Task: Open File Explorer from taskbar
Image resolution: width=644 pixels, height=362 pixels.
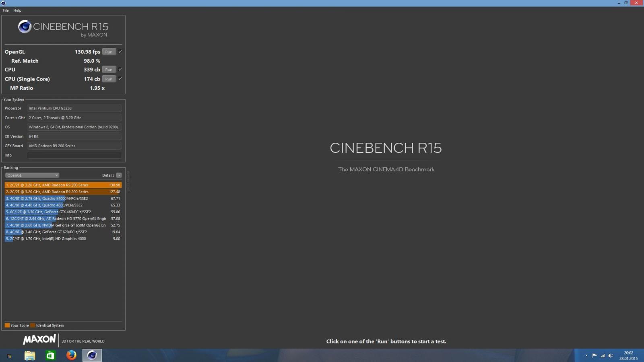Action: pyautogui.click(x=30, y=356)
